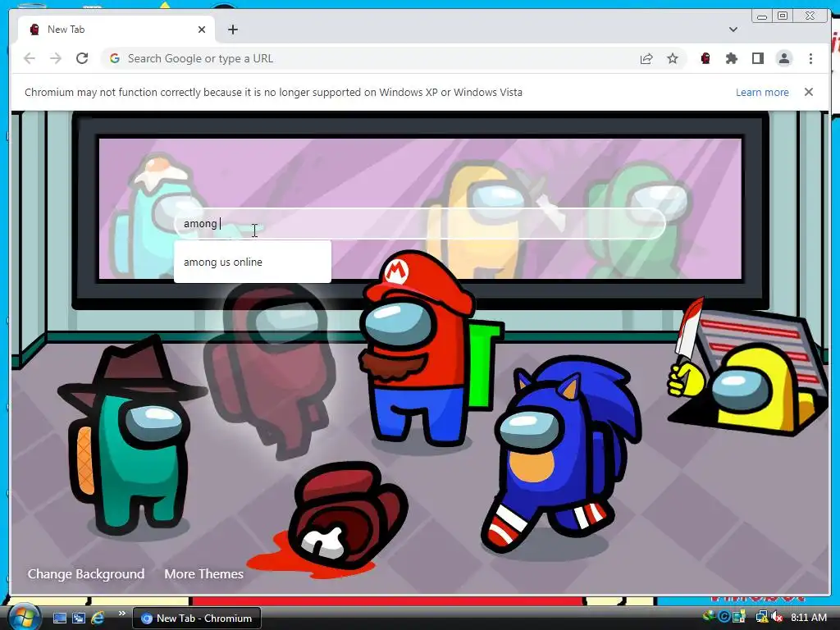Open the Chromium three-dot menu

point(810,58)
